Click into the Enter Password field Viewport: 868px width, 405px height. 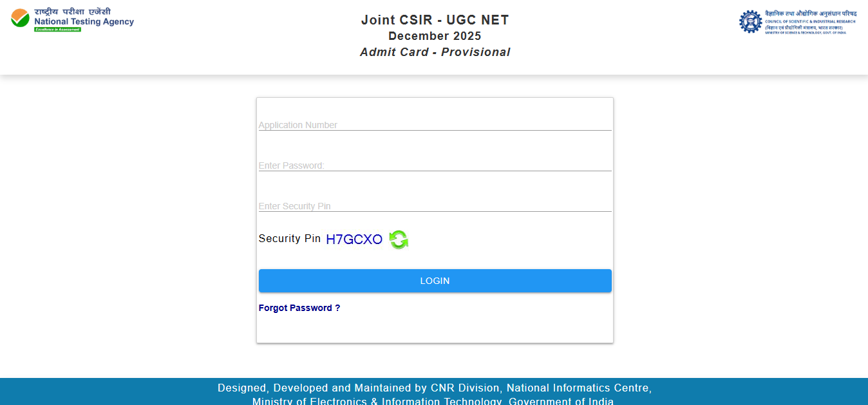click(435, 165)
